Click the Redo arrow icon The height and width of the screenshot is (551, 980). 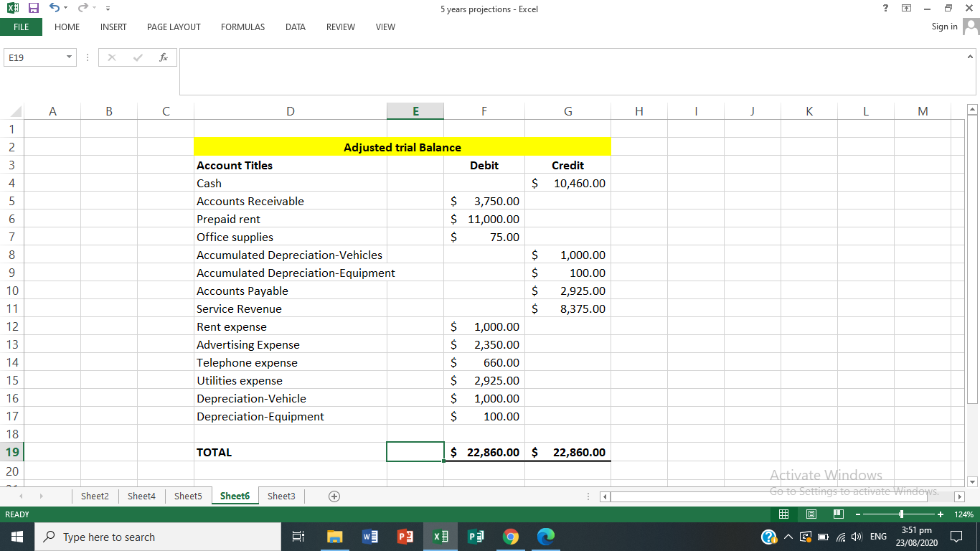(83, 7)
